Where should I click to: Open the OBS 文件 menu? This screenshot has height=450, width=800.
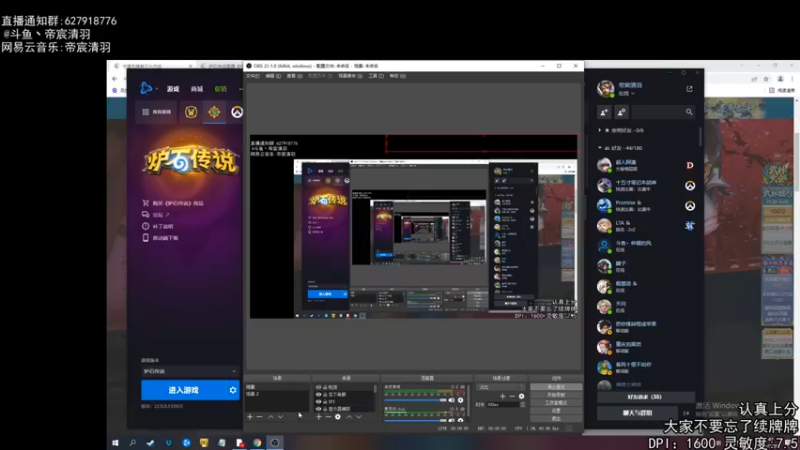[253, 76]
